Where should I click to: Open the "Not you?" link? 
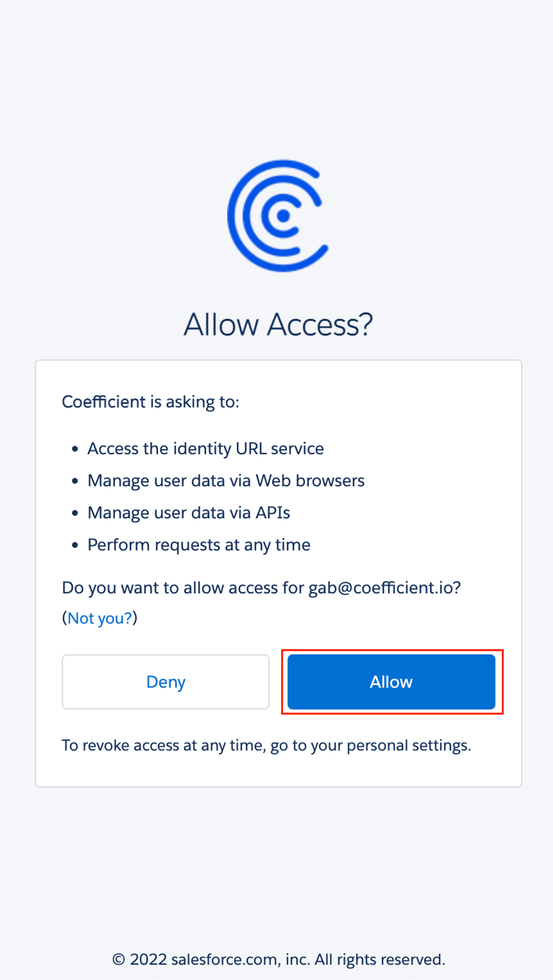100,618
